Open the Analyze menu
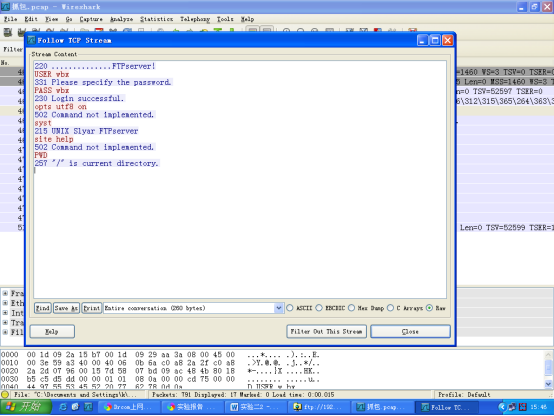 (122, 19)
